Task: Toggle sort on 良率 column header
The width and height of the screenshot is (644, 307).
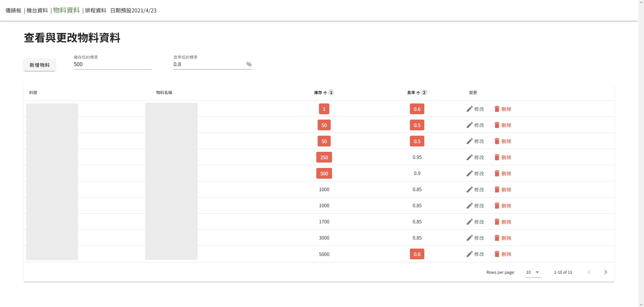Action: [x=411, y=93]
